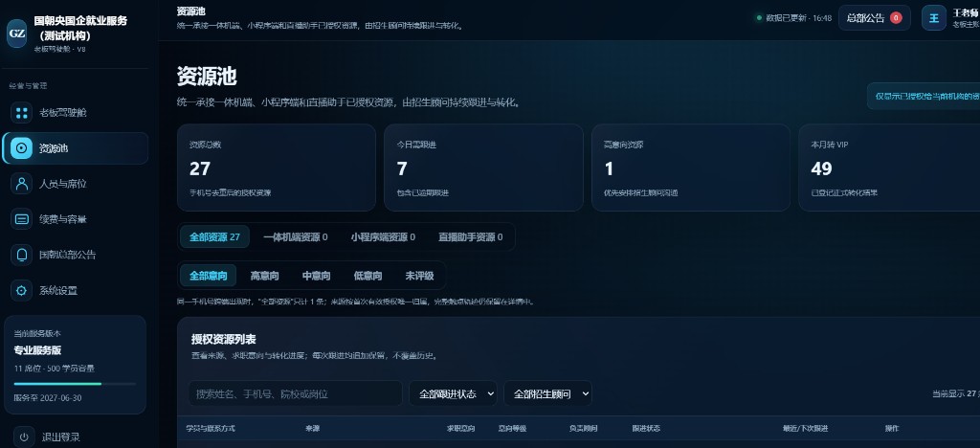Click the GZ organization logo
The width and height of the screenshot is (980, 448).
click(x=17, y=34)
